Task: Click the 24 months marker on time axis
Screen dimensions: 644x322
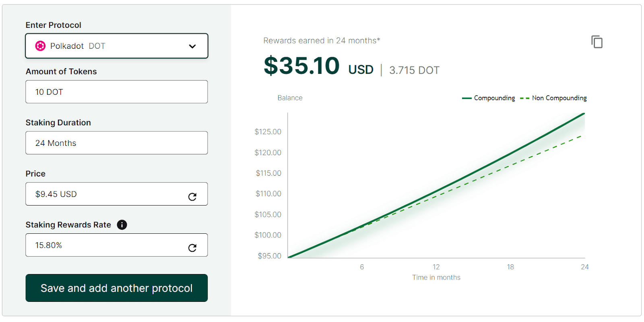Action: [x=585, y=267]
